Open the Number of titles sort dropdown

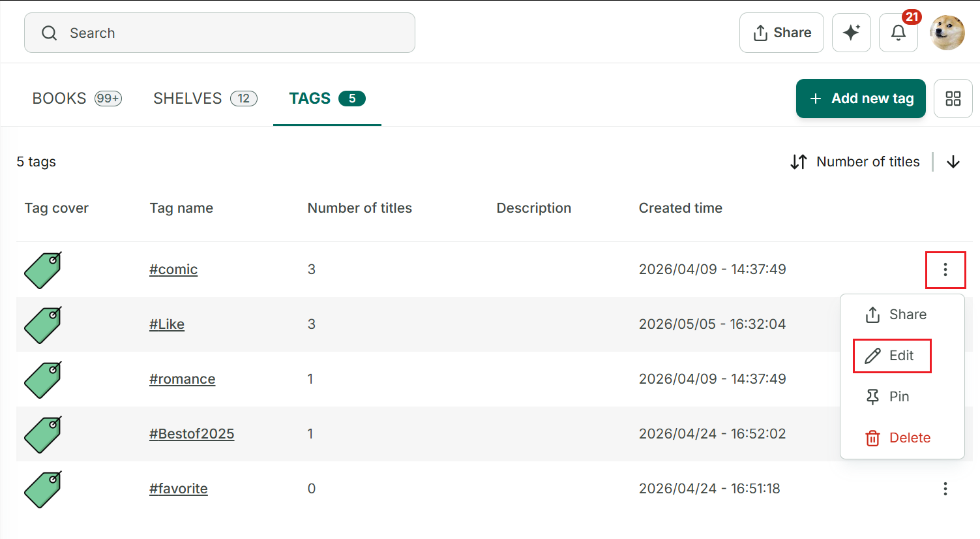tap(855, 162)
